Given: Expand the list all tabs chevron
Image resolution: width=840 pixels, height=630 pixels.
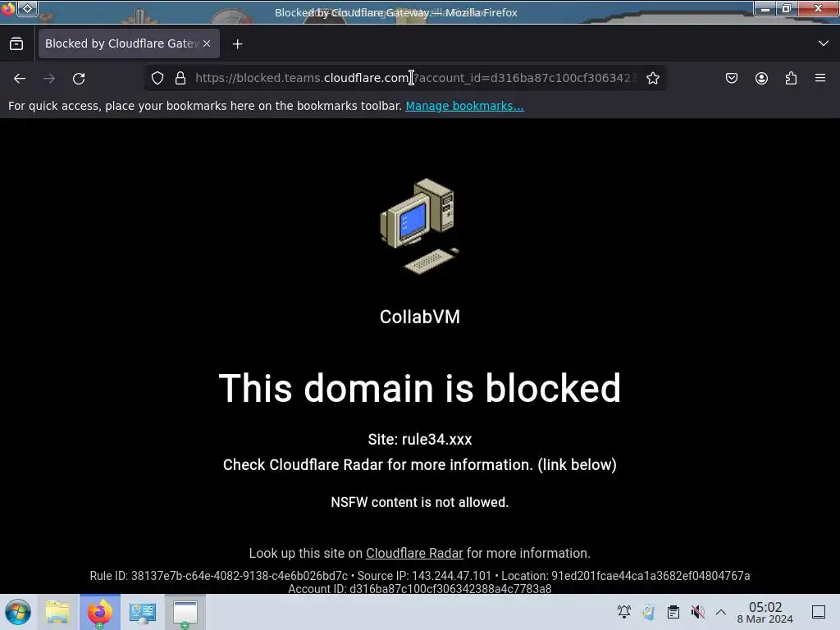Looking at the screenshot, I should pyautogui.click(x=824, y=43).
